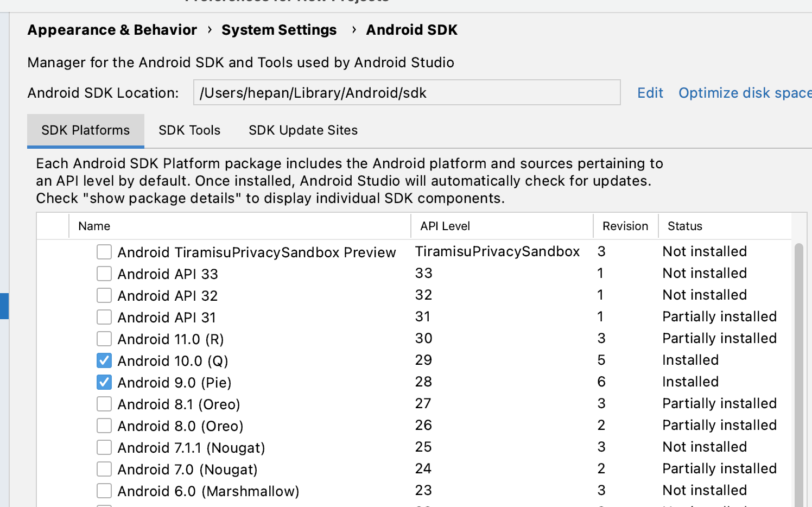Switch to the SDK Tools tab
This screenshot has height=507, width=812.
tap(189, 130)
